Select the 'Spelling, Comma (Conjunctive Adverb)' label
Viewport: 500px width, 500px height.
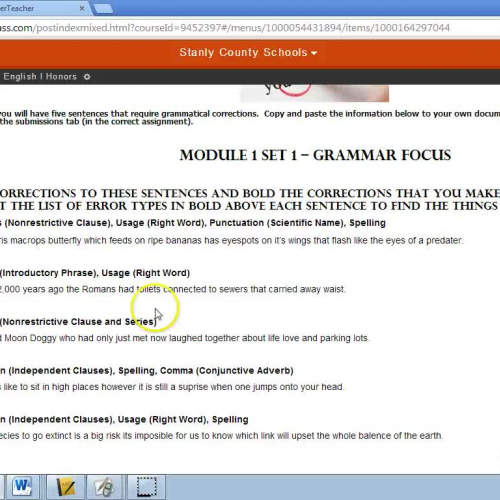[x=206, y=371]
